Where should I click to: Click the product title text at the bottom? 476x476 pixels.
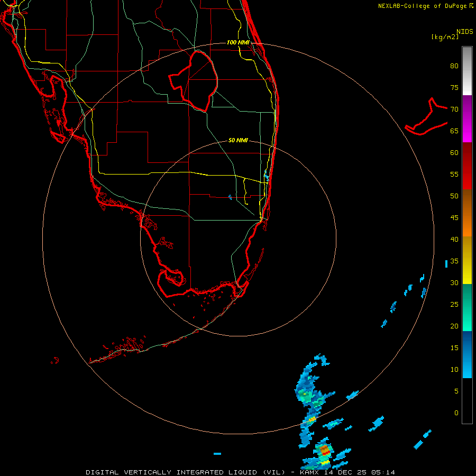tap(241, 472)
